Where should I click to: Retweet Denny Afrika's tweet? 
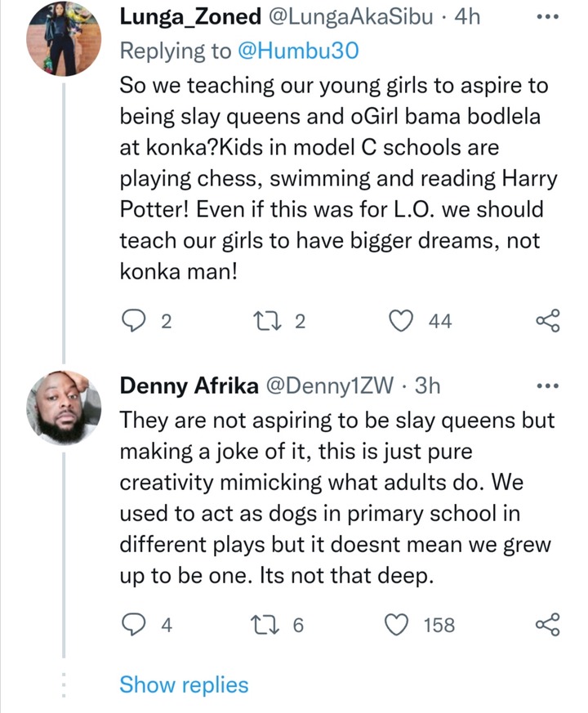(265, 625)
